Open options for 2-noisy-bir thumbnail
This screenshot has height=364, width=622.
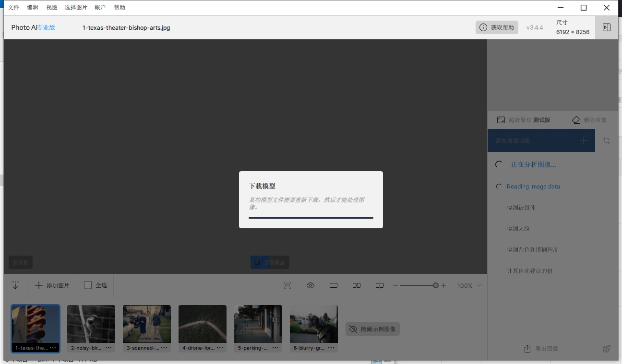point(108,348)
